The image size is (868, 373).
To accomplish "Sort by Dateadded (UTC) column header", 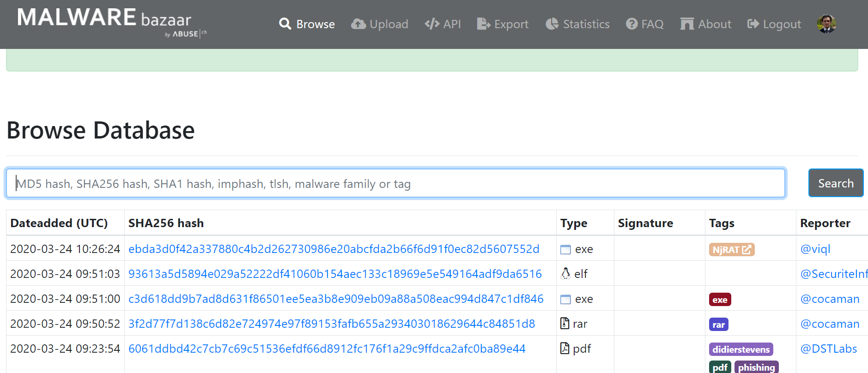I will pos(59,223).
